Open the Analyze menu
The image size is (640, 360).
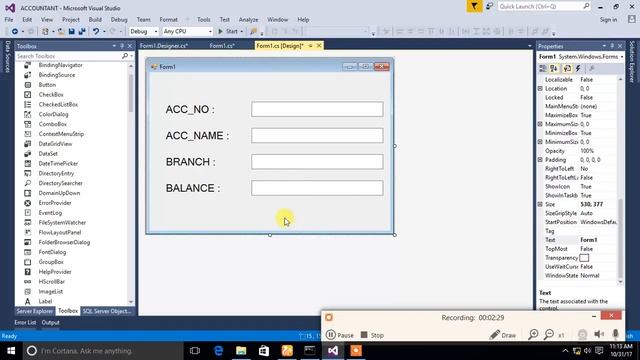(248, 20)
